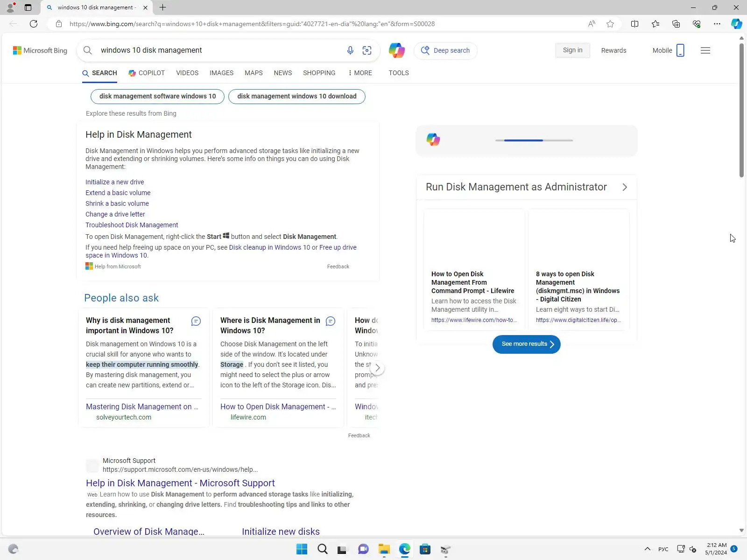Open 'Mastering Disk Management on' solveyourtech link
The width and height of the screenshot is (747, 560).
[142, 406]
